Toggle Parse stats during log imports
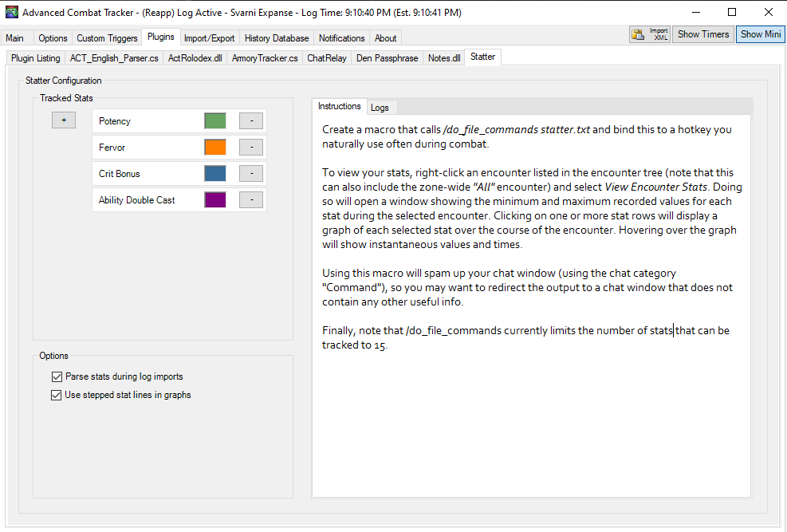This screenshot has width=787, height=532. (57, 376)
